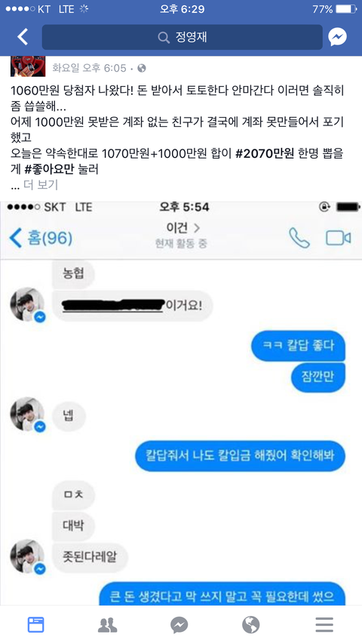The height and width of the screenshot is (644, 362).
Task: Tap the public globe privacy icon
Action: [x=142, y=68]
